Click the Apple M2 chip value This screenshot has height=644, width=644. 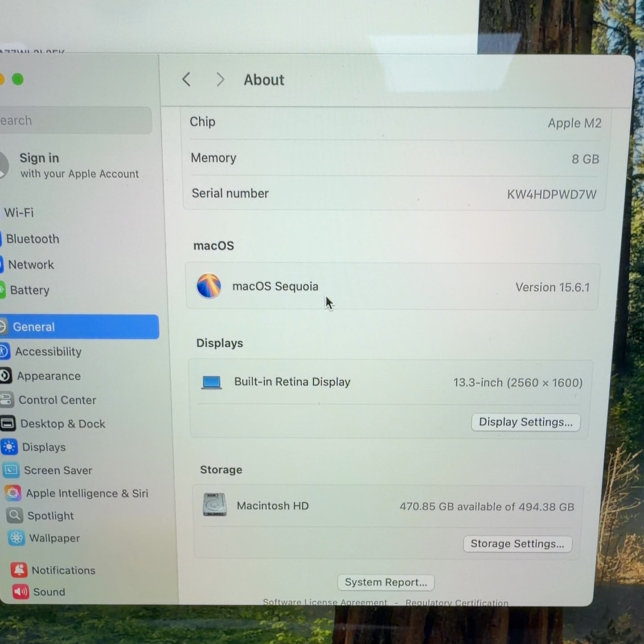tap(574, 123)
